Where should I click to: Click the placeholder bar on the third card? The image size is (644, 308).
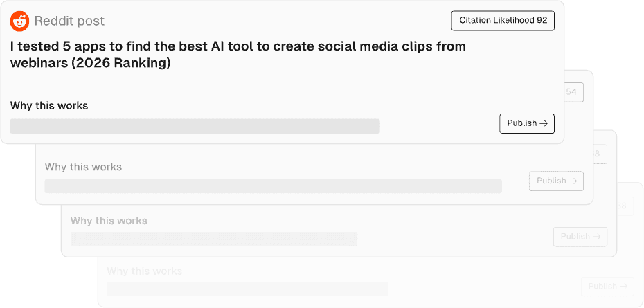(214, 239)
